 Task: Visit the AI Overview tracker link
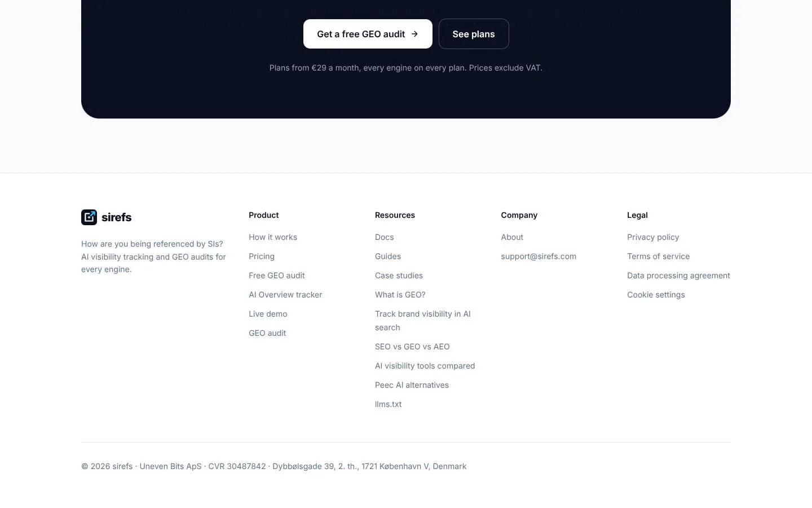tap(285, 295)
